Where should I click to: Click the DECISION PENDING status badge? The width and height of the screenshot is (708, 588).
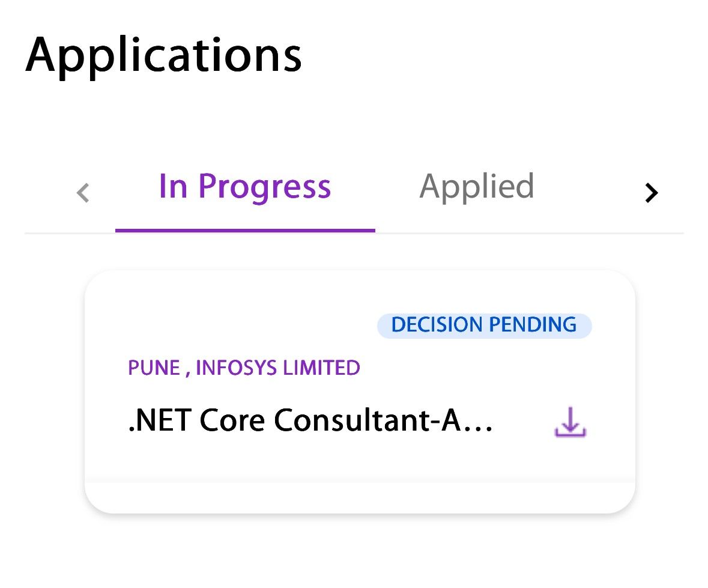(484, 325)
